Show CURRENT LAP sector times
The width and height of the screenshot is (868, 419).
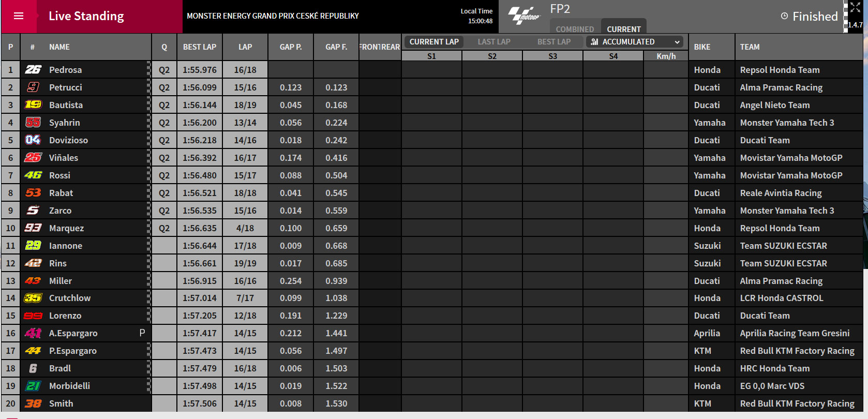(x=434, y=42)
